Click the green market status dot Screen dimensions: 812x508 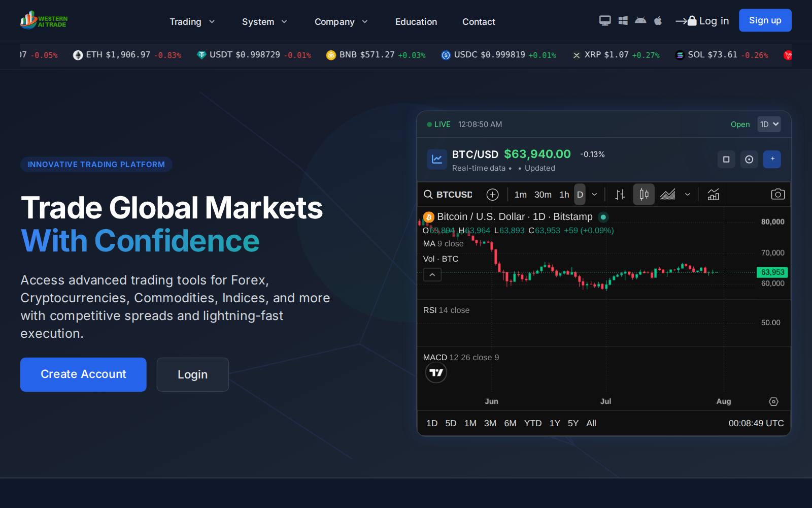pos(603,217)
